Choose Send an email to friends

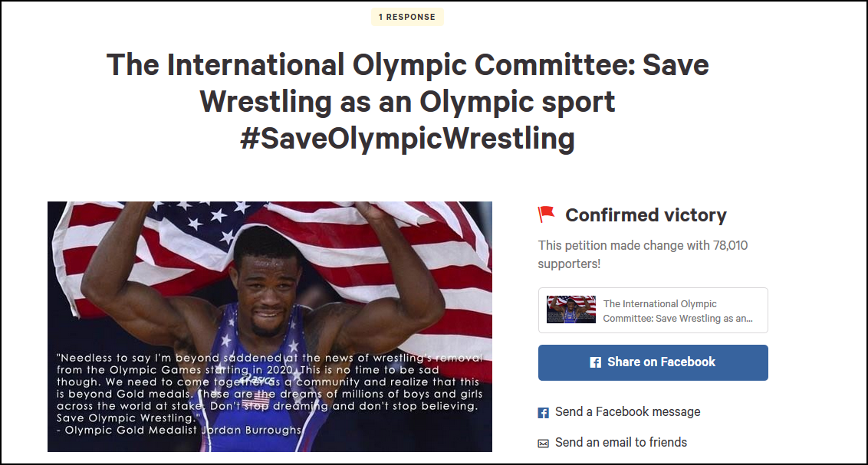coord(620,442)
